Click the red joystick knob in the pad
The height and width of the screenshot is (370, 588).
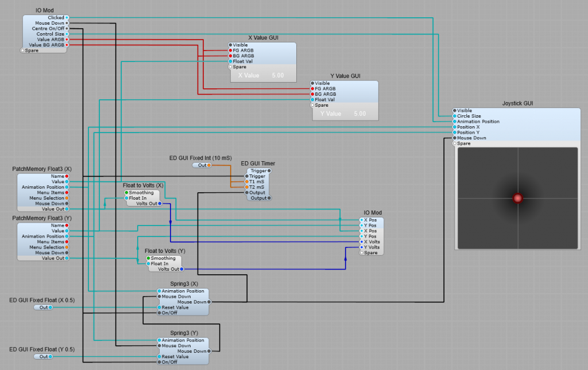[517, 198]
